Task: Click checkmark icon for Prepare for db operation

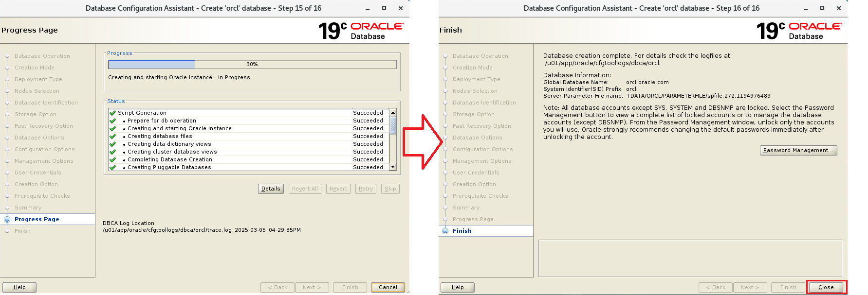Action: click(113, 121)
